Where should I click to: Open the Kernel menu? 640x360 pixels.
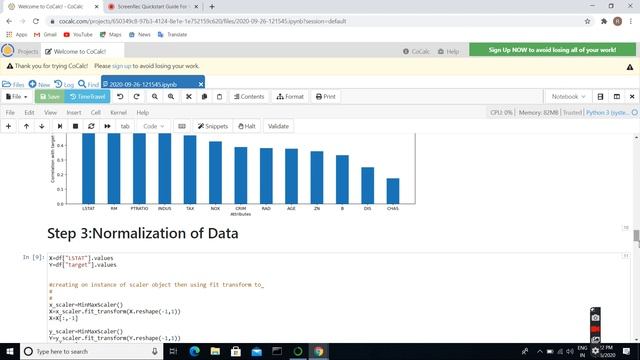(118, 112)
